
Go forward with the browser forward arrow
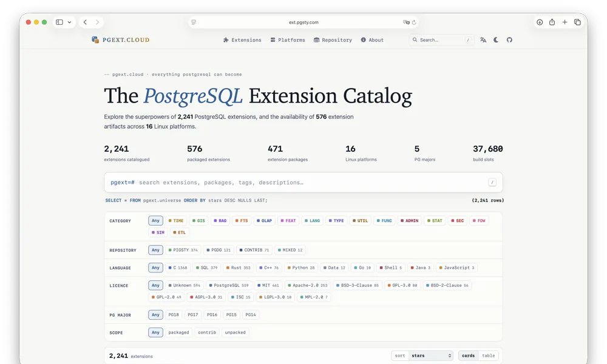coord(97,22)
